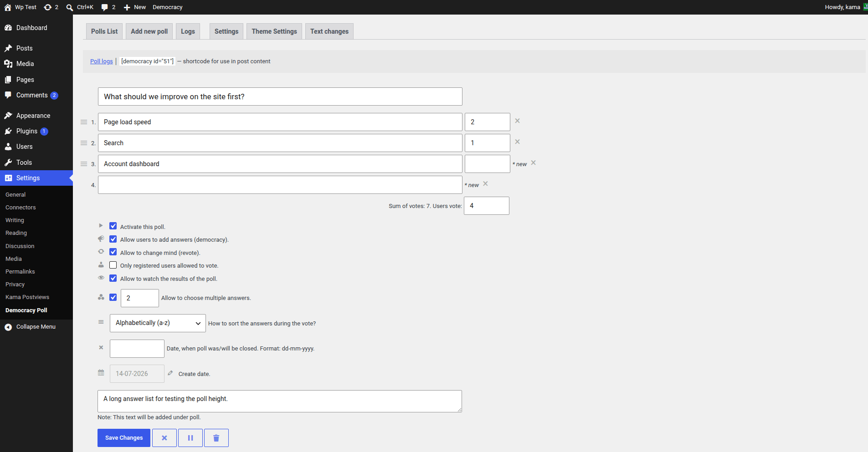Enable Only registered users allowed to vote

coord(113,265)
